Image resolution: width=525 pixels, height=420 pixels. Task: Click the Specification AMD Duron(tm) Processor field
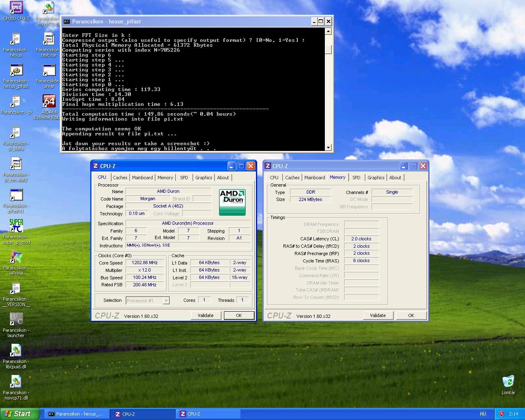click(x=188, y=223)
